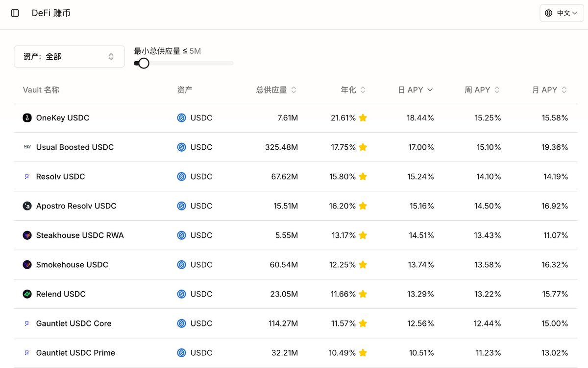Sort by 年化 column

(353, 90)
